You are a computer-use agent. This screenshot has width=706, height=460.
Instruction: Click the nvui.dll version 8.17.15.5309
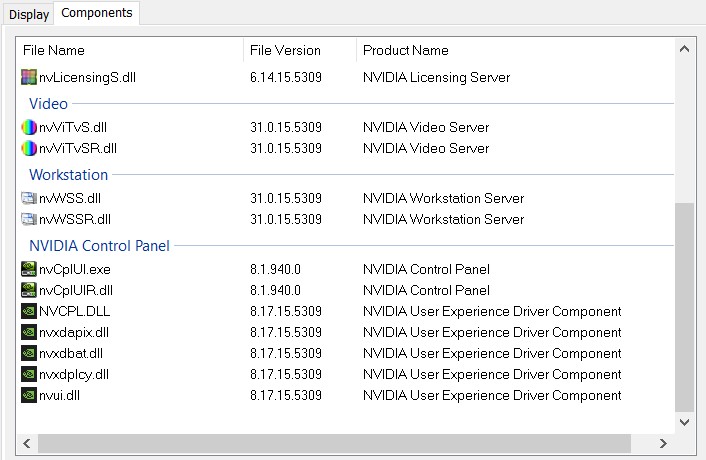(286, 396)
